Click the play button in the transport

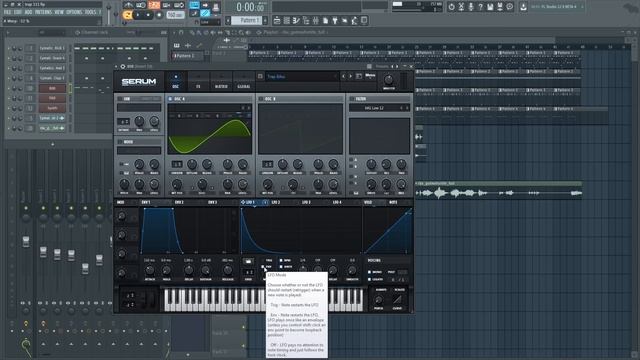(x=138, y=15)
